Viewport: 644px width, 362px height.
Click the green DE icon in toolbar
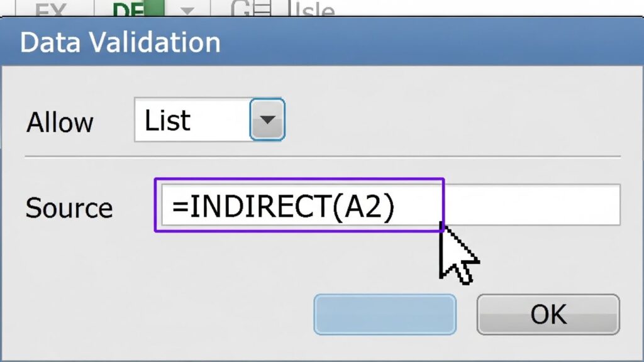coord(136,11)
